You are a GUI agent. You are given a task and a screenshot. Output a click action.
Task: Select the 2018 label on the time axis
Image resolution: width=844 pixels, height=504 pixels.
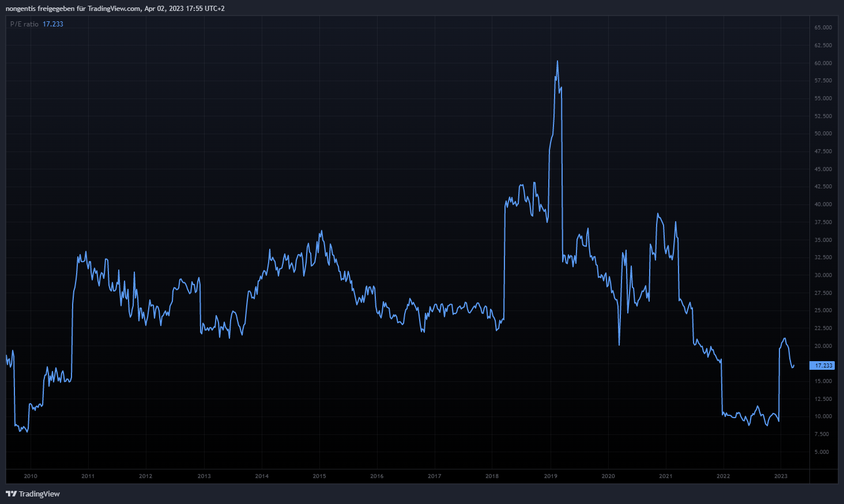click(x=492, y=476)
